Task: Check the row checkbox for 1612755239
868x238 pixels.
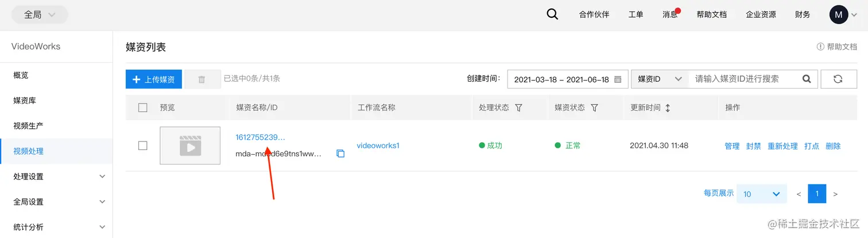Action: point(143,145)
